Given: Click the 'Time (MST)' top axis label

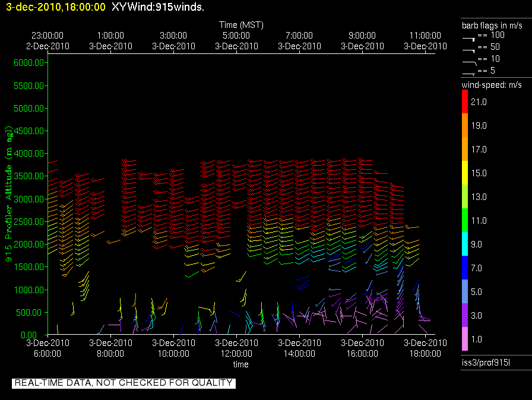Looking at the screenshot, I should 241,25.
